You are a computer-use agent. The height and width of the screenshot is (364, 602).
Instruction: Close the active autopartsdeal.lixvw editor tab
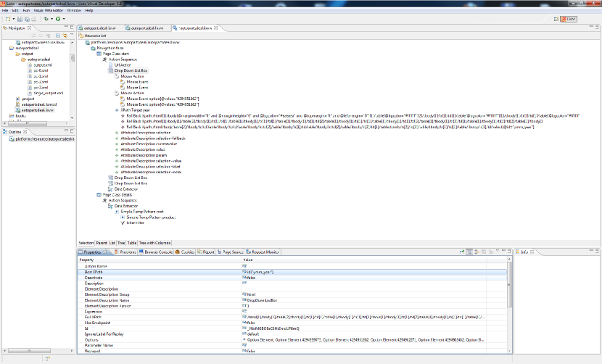click(217, 28)
